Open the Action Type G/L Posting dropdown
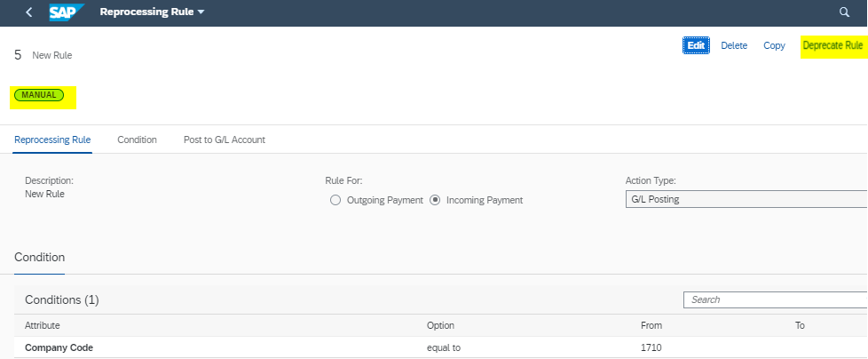The width and height of the screenshot is (868, 359). coord(746,199)
